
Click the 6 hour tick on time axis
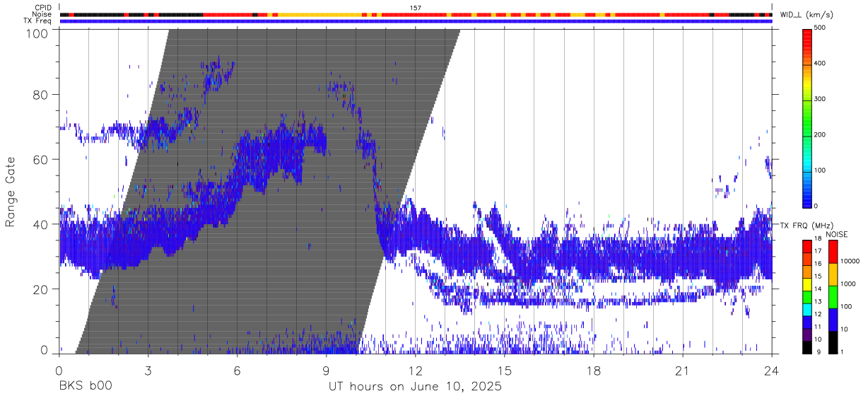[237, 371]
